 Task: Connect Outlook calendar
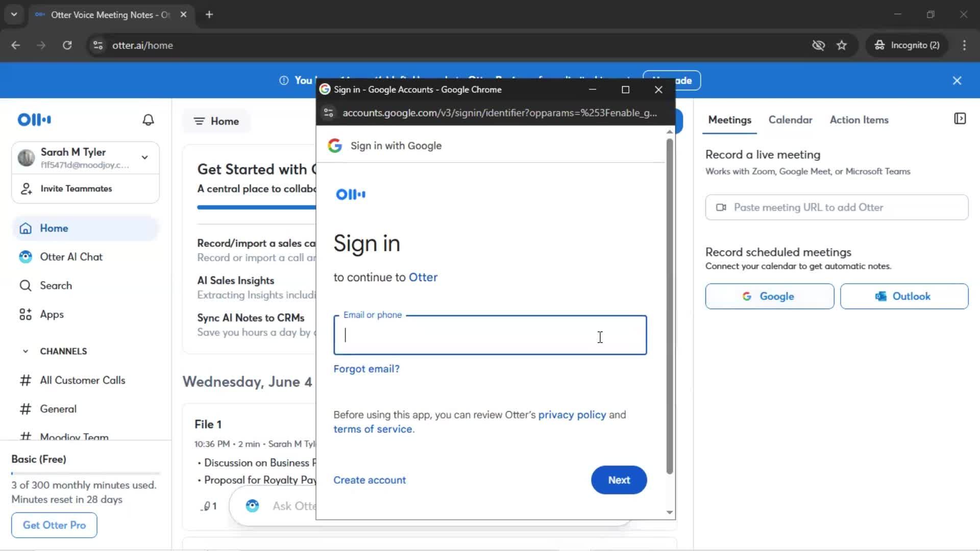point(904,296)
